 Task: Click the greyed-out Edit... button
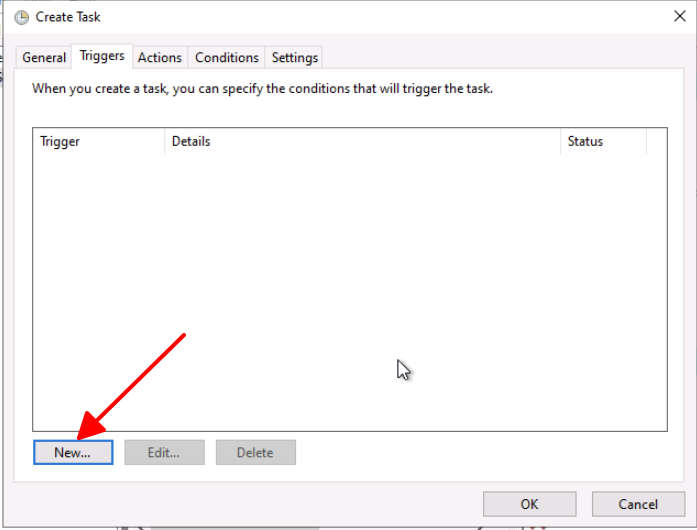point(164,453)
